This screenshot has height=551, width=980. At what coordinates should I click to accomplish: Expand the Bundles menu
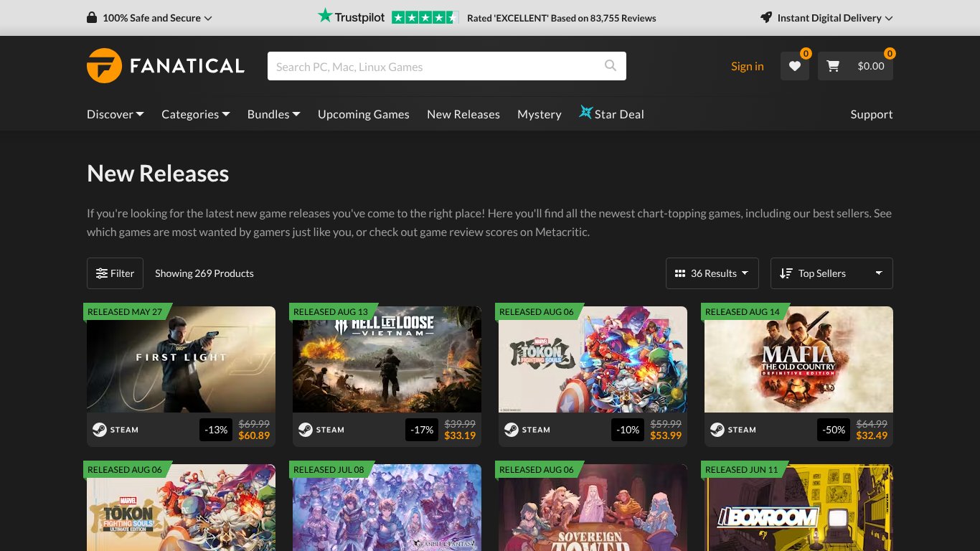tap(274, 114)
